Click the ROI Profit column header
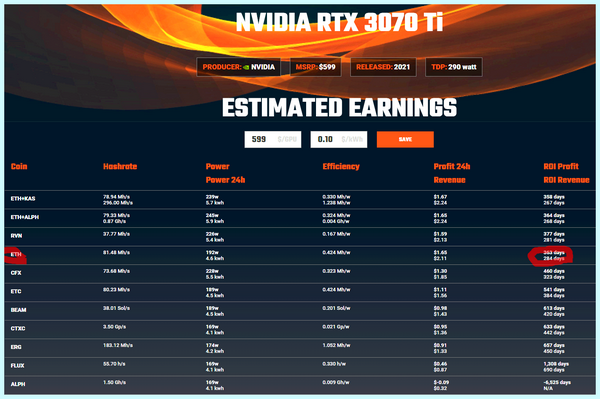 coord(561,166)
